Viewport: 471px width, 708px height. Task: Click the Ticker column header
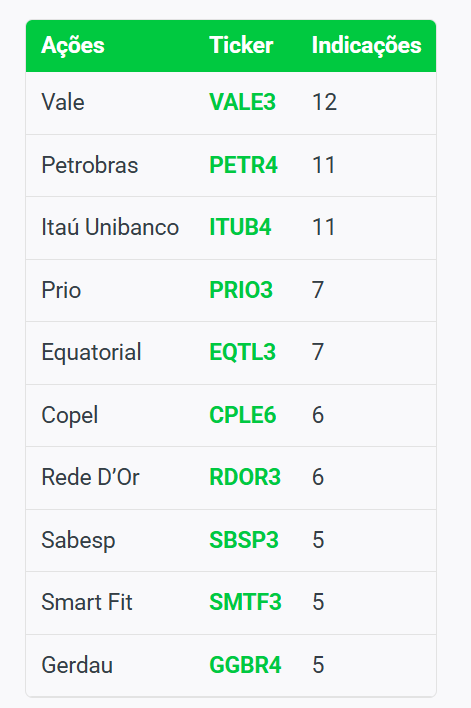(241, 46)
